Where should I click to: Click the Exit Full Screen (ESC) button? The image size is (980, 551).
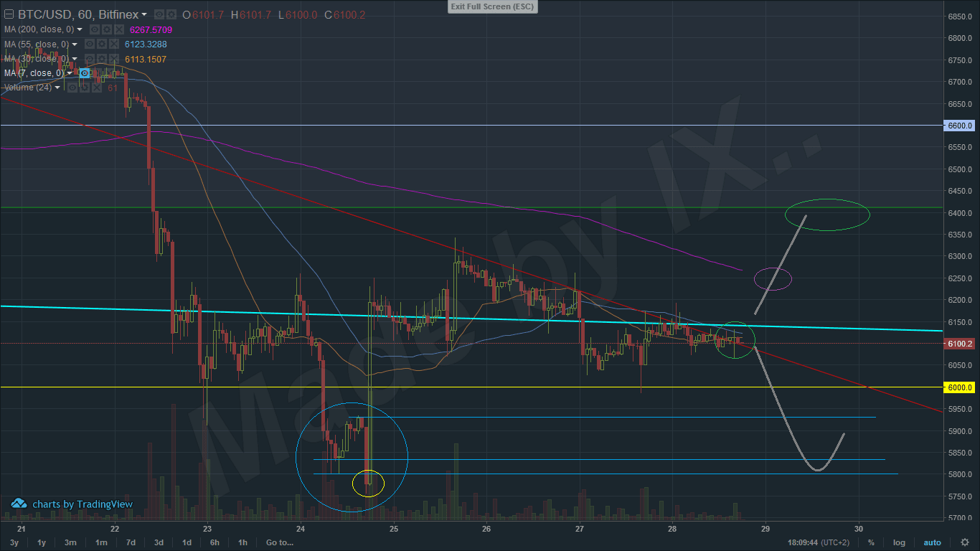coord(492,6)
